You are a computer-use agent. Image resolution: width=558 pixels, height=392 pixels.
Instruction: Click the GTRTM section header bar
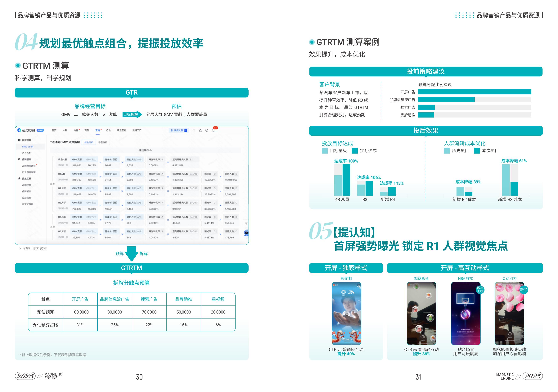[132, 268]
